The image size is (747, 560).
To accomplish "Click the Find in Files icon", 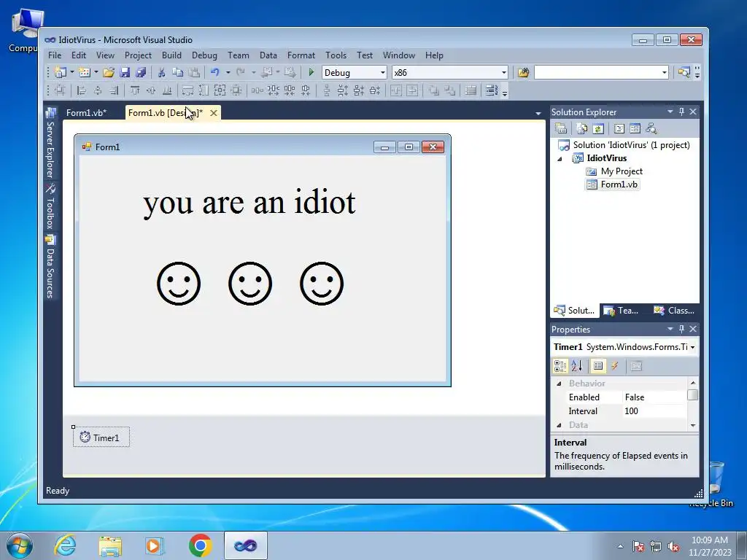I will coord(523,72).
